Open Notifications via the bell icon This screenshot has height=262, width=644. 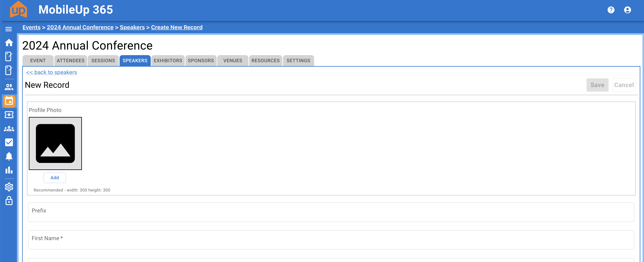pyautogui.click(x=9, y=156)
